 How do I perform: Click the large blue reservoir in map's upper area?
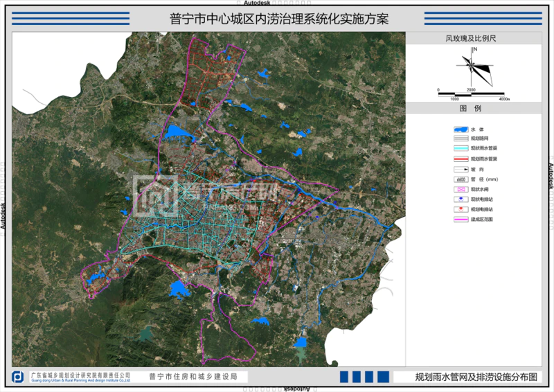coord(179,132)
